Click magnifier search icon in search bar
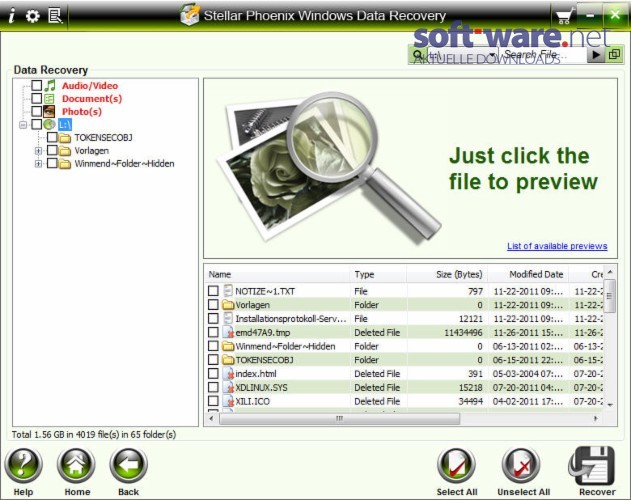 418,54
